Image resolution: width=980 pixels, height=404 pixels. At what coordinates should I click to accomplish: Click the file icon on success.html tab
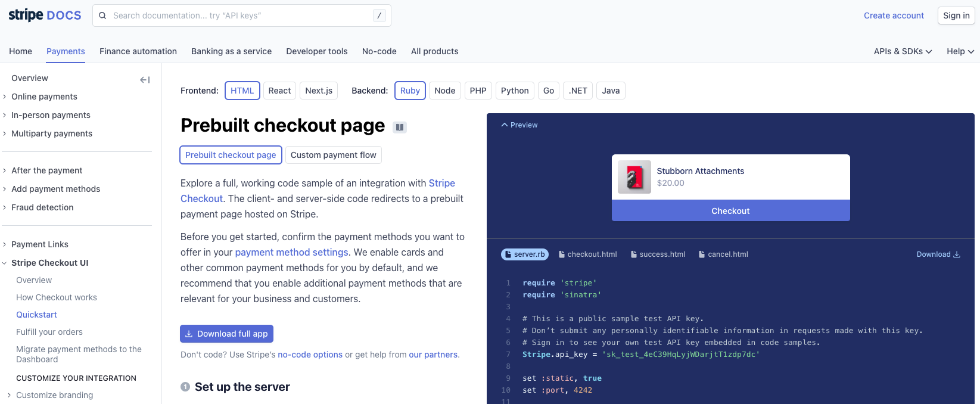[634, 254]
